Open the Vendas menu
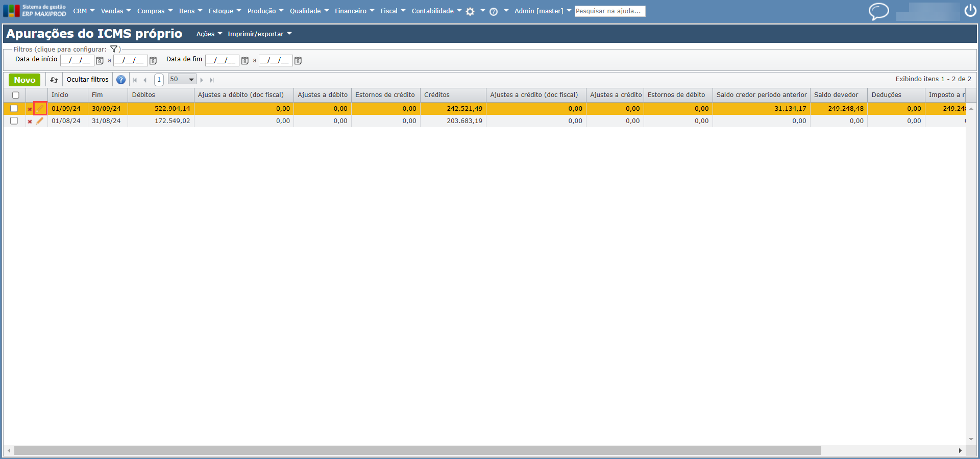Image resolution: width=980 pixels, height=459 pixels. click(116, 11)
